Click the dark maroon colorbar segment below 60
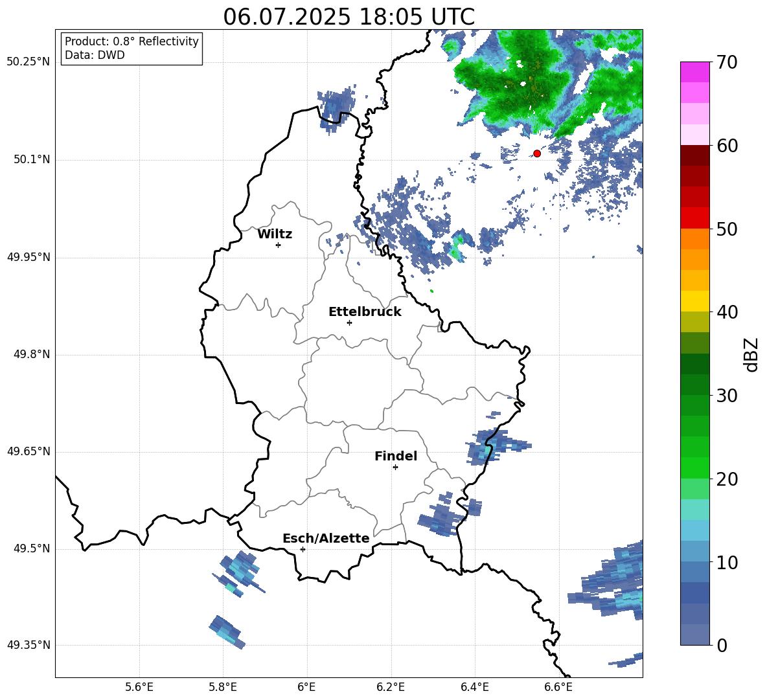This screenshot has width=767, height=700. 694,155
